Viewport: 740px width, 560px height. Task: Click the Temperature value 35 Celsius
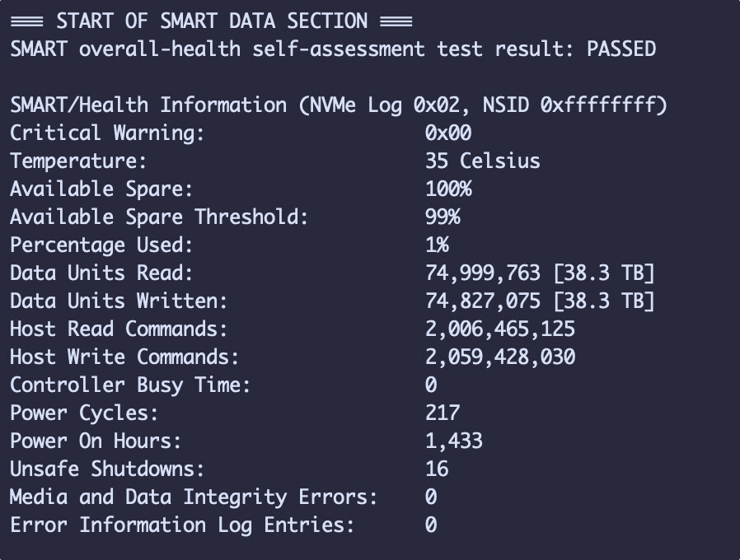tap(482, 161)
